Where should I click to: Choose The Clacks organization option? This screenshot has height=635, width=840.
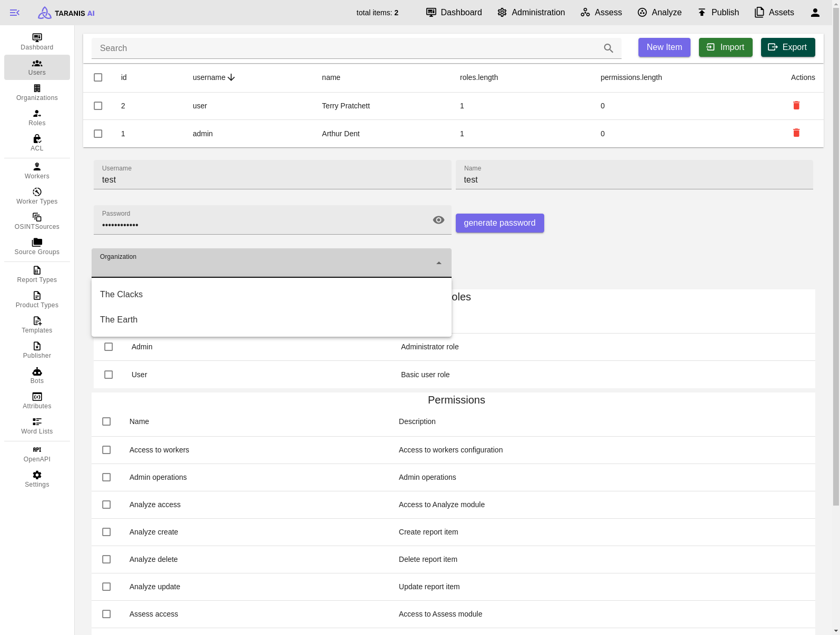point(272,295)
